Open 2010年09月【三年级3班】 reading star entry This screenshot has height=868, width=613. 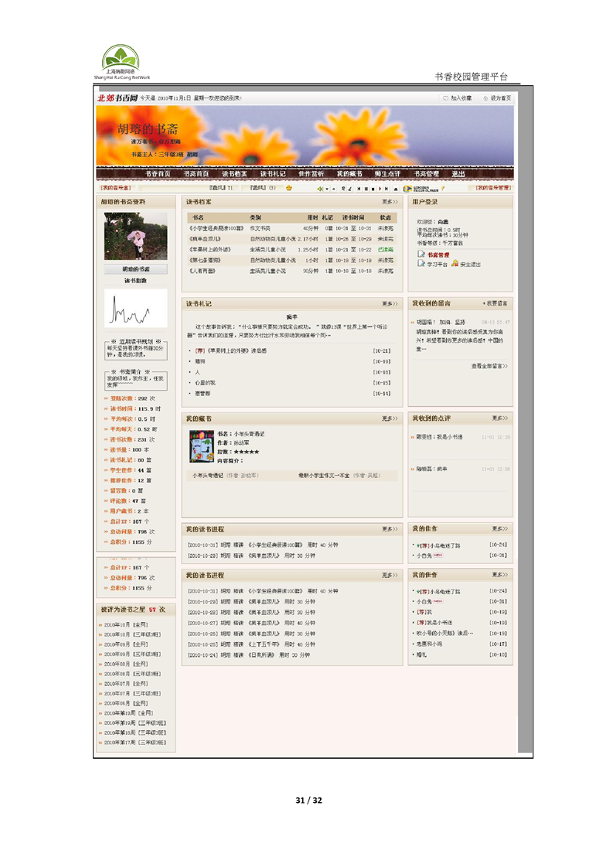click(132, 655)
